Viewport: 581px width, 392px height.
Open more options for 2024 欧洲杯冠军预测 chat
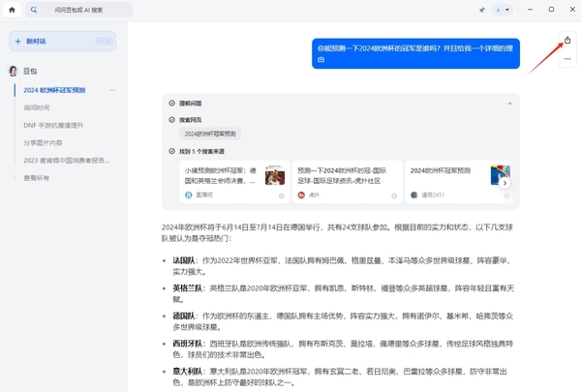coord(113,90)
